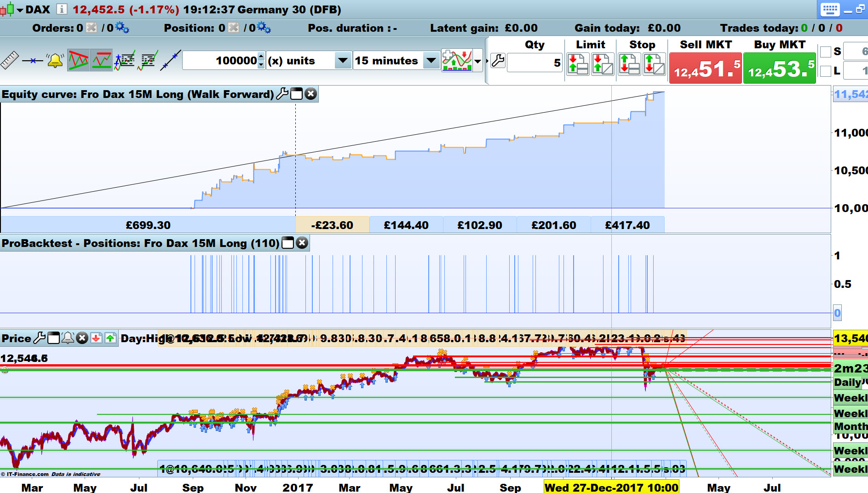
Task: Select the £201.60 walk forward period
Action: 554,225
